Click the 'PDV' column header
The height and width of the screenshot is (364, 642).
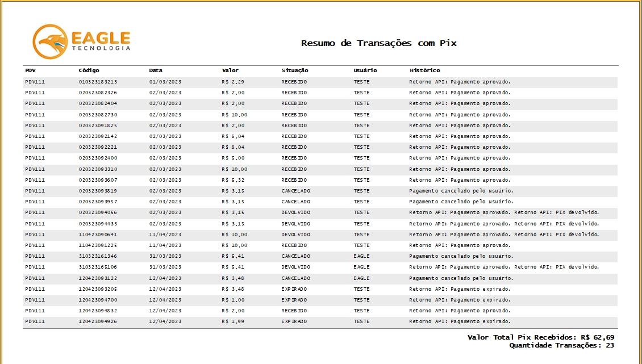[30, 70]
